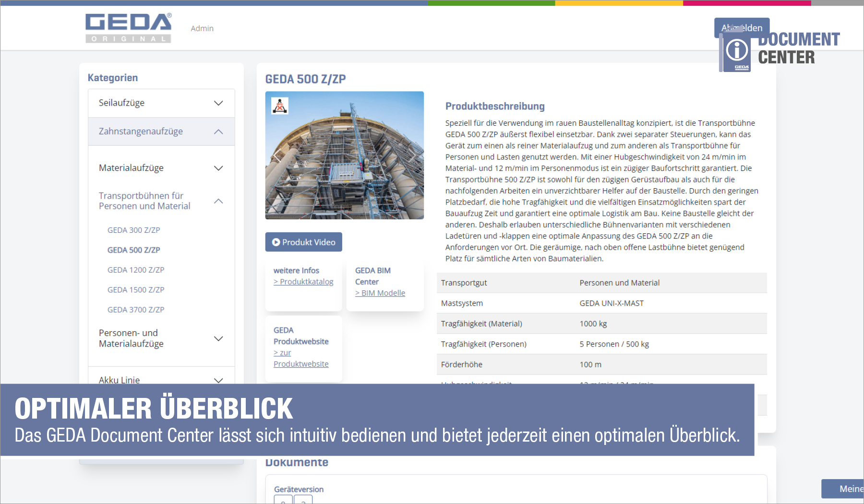Click the GEDA 500 Z/ZP product image
This screenshot has width=864, height=504.
pyautogui.click(x=345, y=155)
